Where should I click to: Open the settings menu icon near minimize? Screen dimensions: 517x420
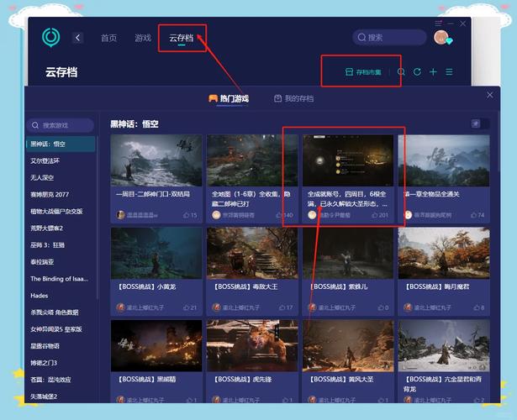(x=438, y=24)
